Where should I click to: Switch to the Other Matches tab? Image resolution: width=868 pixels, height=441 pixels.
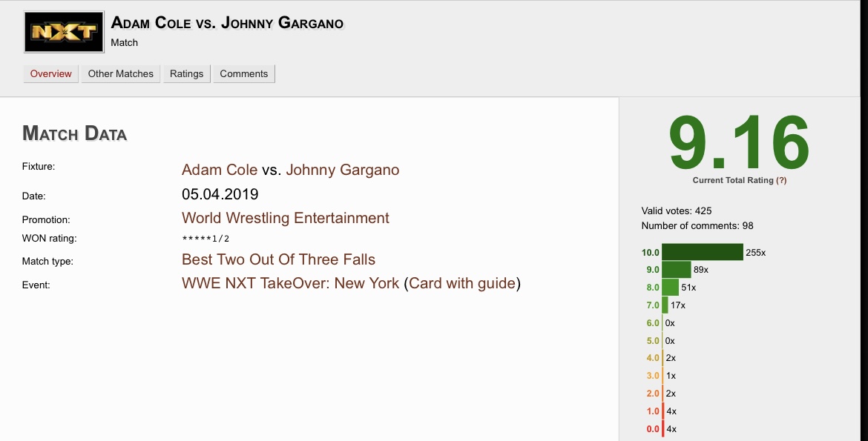(121, 73)
